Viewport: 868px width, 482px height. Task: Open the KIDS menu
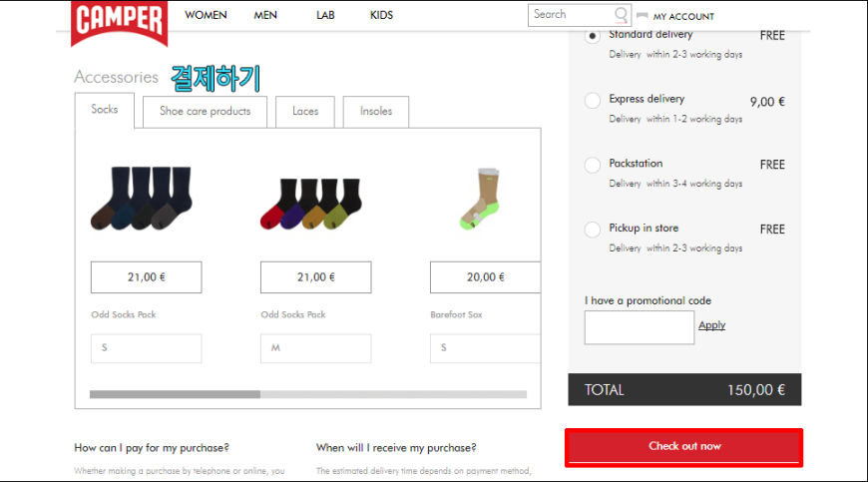pyautogui.click(x=381, y=15)
